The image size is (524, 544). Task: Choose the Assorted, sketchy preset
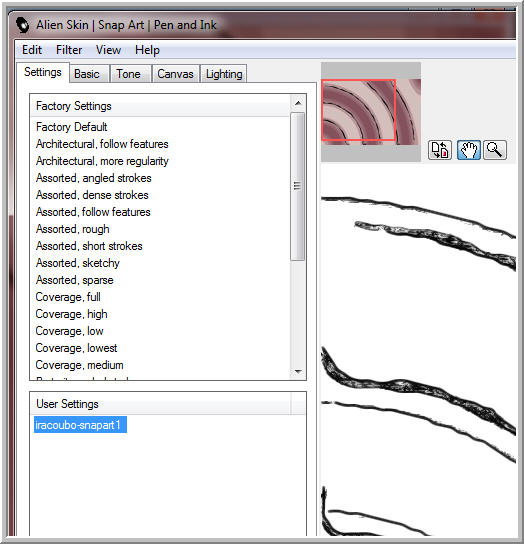coord(78,263)
